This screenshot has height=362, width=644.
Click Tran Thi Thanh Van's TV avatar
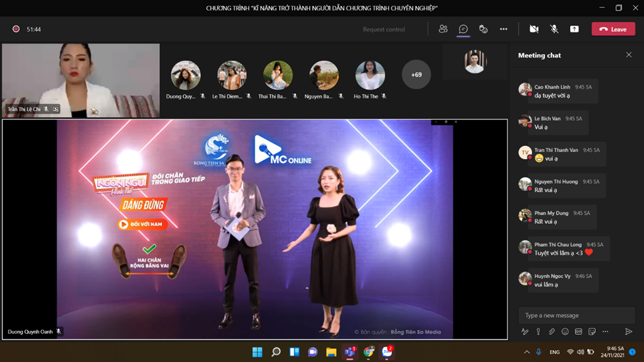point(524,153)
